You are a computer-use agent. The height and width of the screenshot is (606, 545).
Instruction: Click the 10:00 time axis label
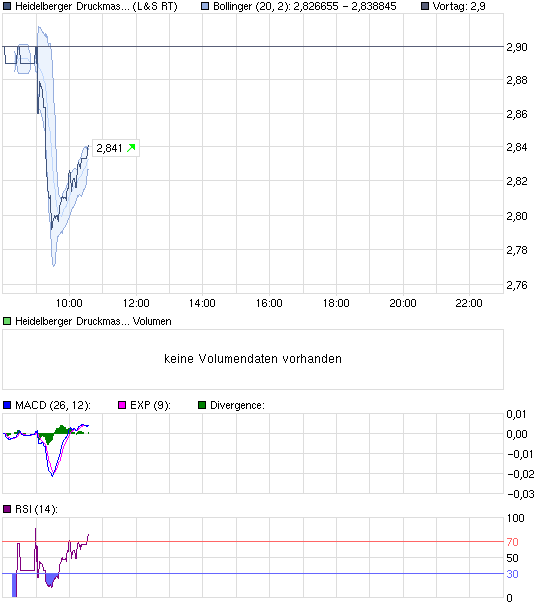coord(69,303)
